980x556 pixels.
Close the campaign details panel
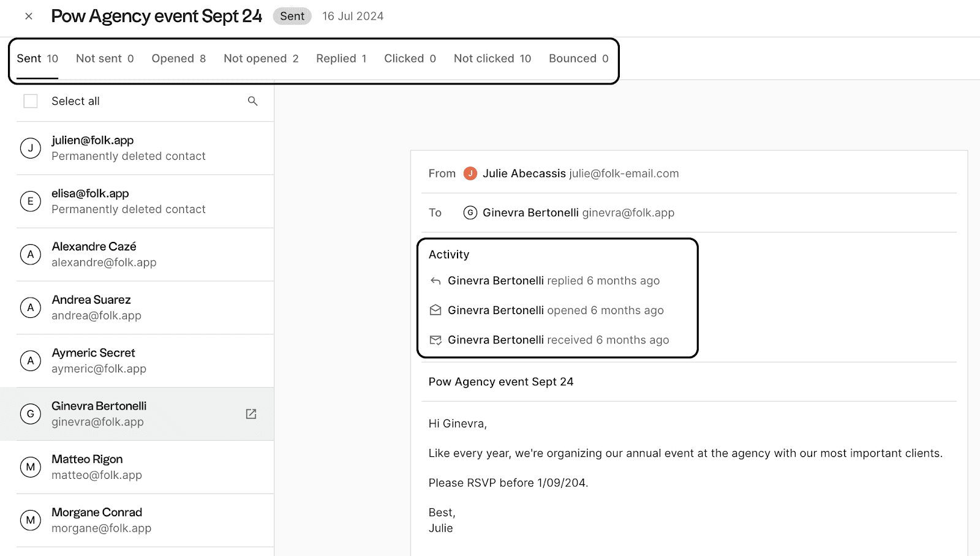tap(29, 17)
